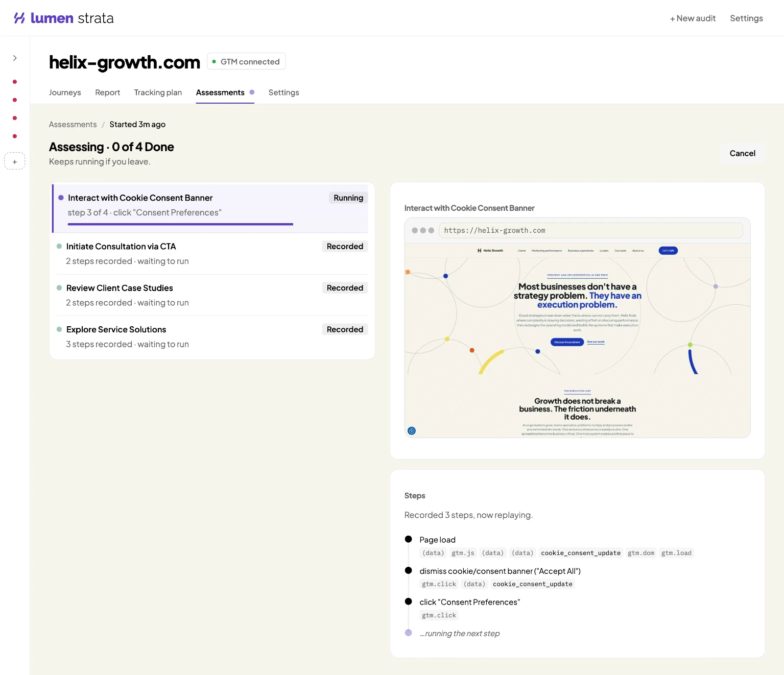The image size is (784, 675).
Task: Click the cookie icon in the site preview
Action: tap(412, 431)
